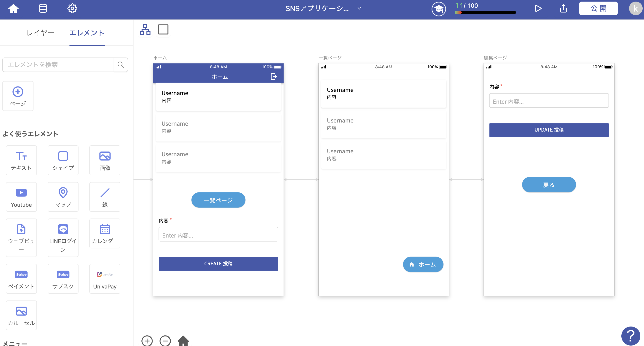The height and width of the screenshot is (346, 644).
Task: Run app preview with the play icon
Action: [538, 8]
